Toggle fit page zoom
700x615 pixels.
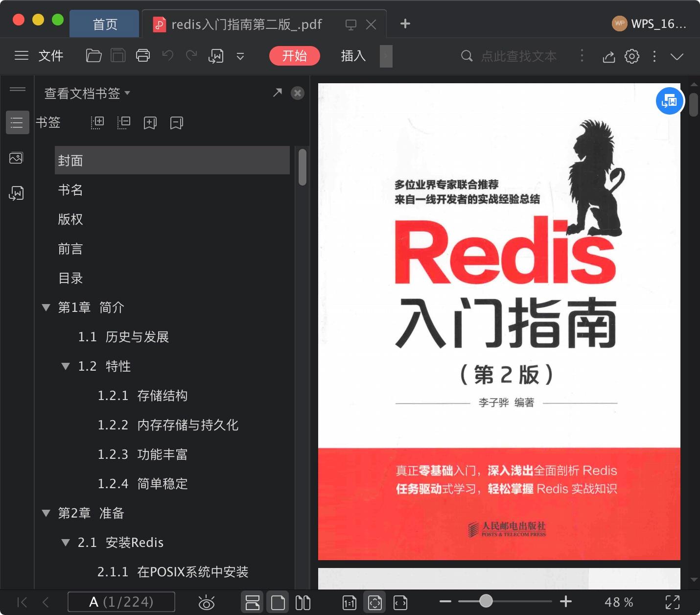[x=375, y=602]
